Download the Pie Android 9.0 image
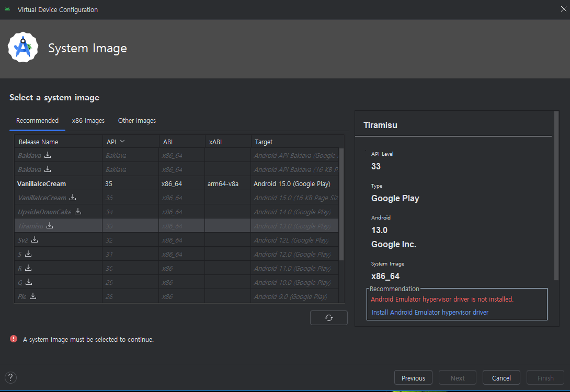 click(33, 296)
